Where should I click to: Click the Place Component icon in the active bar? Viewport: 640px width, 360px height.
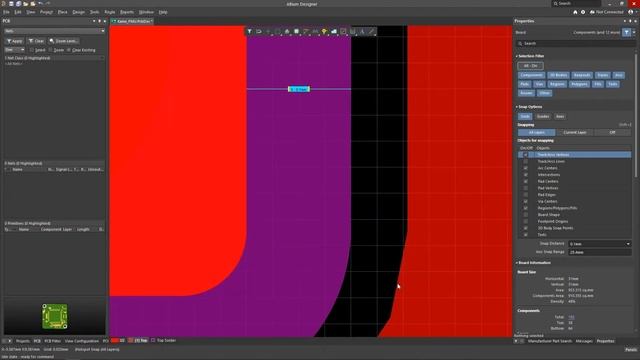pyautogui.click(x=296, y=31)
